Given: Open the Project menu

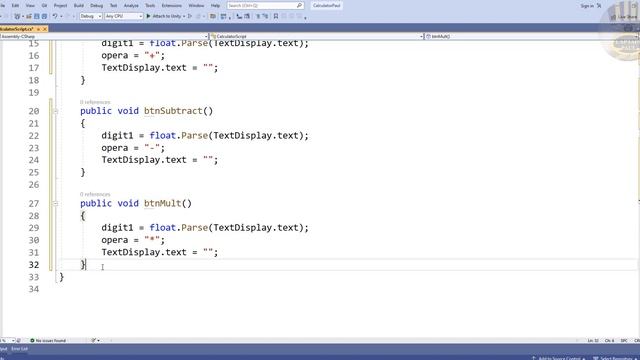Looking at the screenshot, I should pyautogui.click(x=60, y=6).
